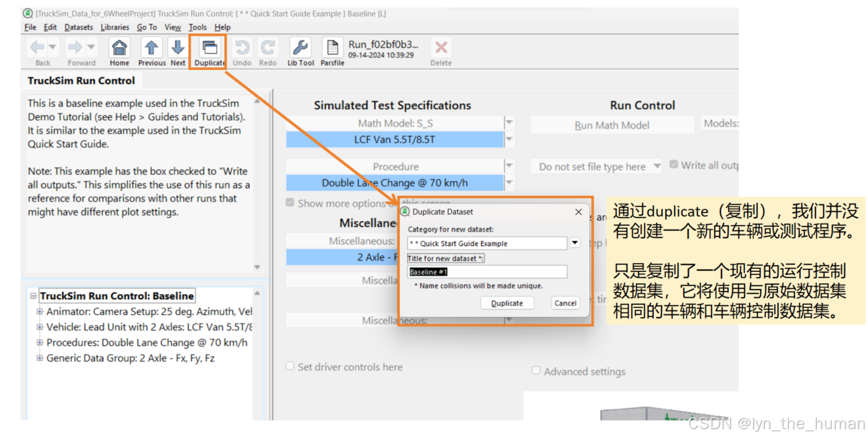868x438 pixels.
Task: Open the Go To menu
Action: 147,27
